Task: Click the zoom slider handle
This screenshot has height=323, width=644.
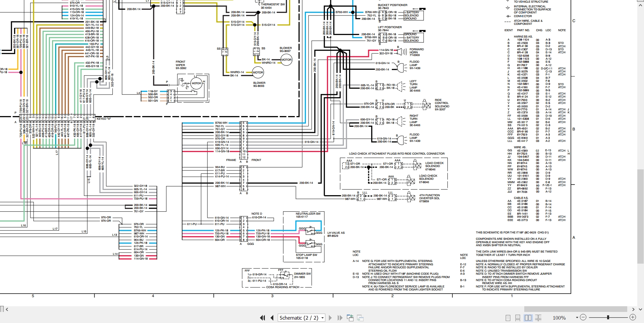Action: tap(608, 317)
